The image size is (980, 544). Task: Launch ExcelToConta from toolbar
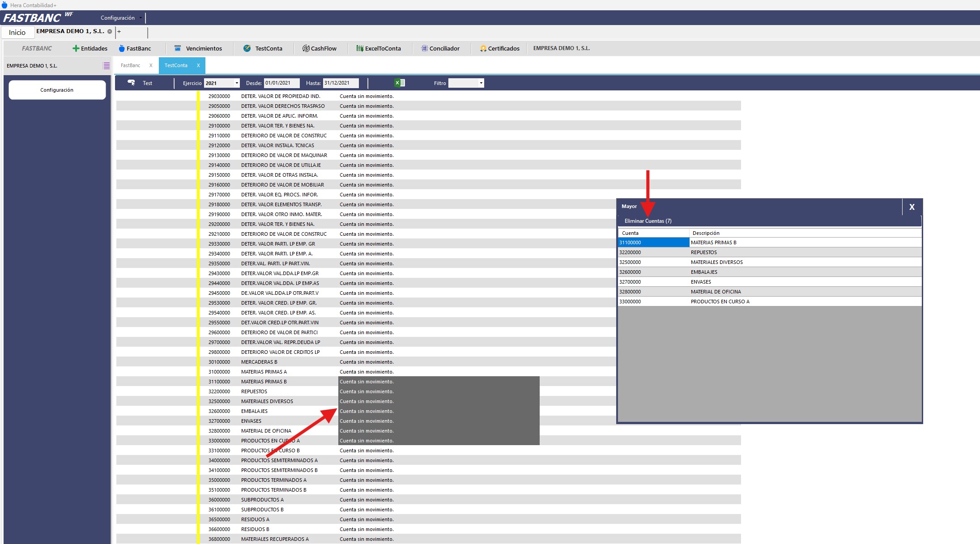tap(359, 48)
